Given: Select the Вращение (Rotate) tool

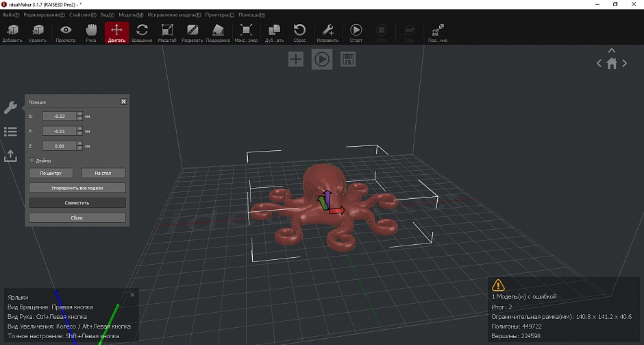Looking at the screenshot, I should (x=143, y=32).
